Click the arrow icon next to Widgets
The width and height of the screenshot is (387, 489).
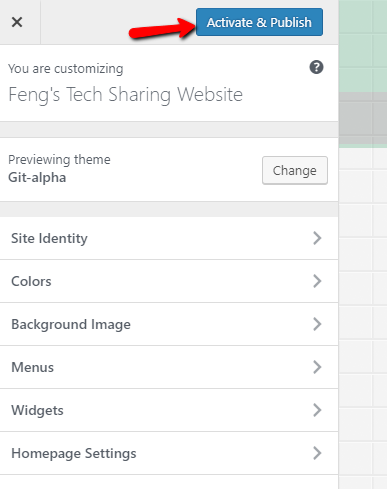click(x=317, y=410)
